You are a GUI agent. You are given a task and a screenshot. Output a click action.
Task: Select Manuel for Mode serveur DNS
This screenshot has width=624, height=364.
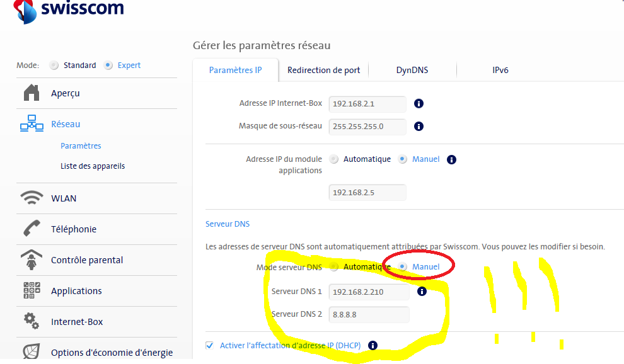pyautogui.click(x=403, y=267)
